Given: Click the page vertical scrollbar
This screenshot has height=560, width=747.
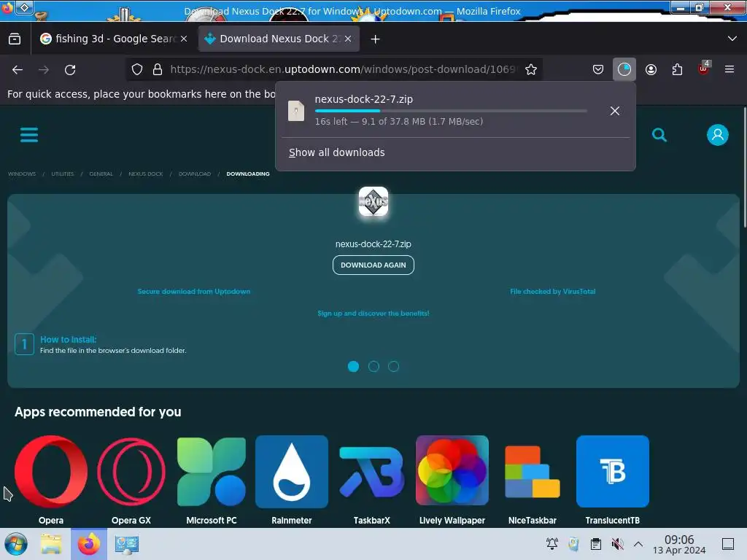Looking at the screenshot, I should 743,167.
